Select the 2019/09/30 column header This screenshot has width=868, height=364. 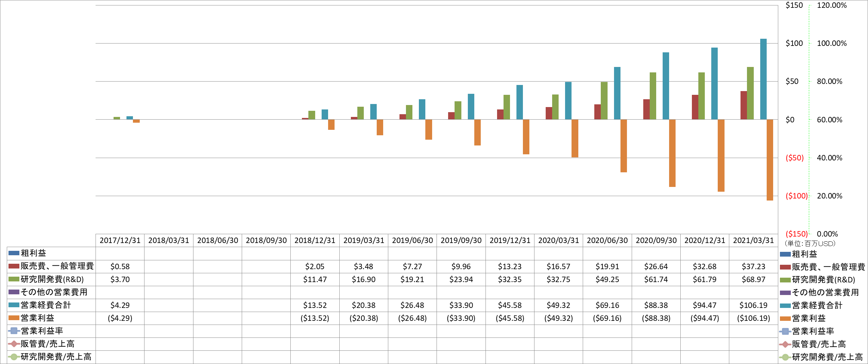coord(461,241)
